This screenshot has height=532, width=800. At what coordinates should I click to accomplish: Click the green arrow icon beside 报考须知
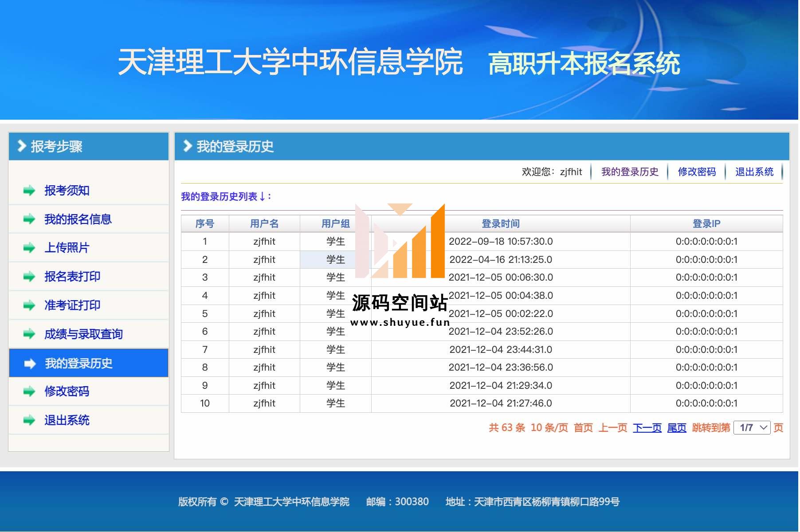pyautogui.click(x=29, y=191)
